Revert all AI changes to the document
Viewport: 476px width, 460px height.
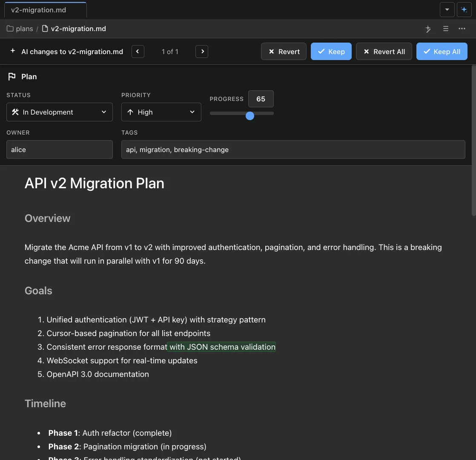click(384, 51)
